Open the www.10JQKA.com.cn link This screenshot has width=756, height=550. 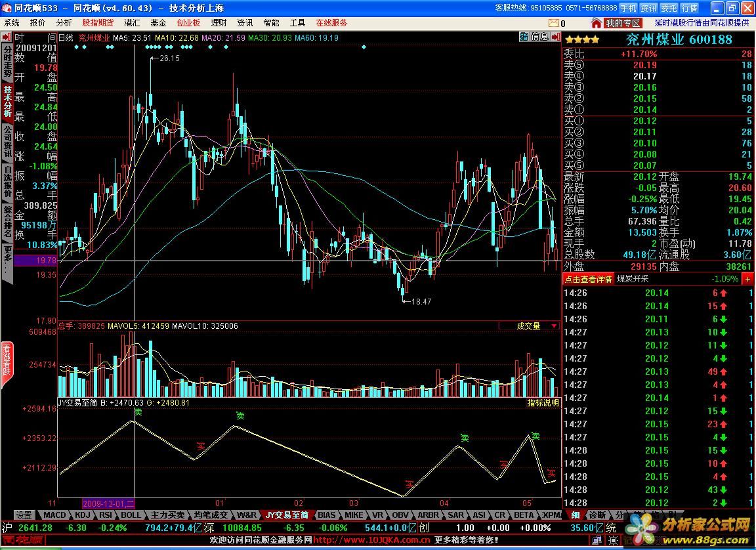click(x=371, y=540)
